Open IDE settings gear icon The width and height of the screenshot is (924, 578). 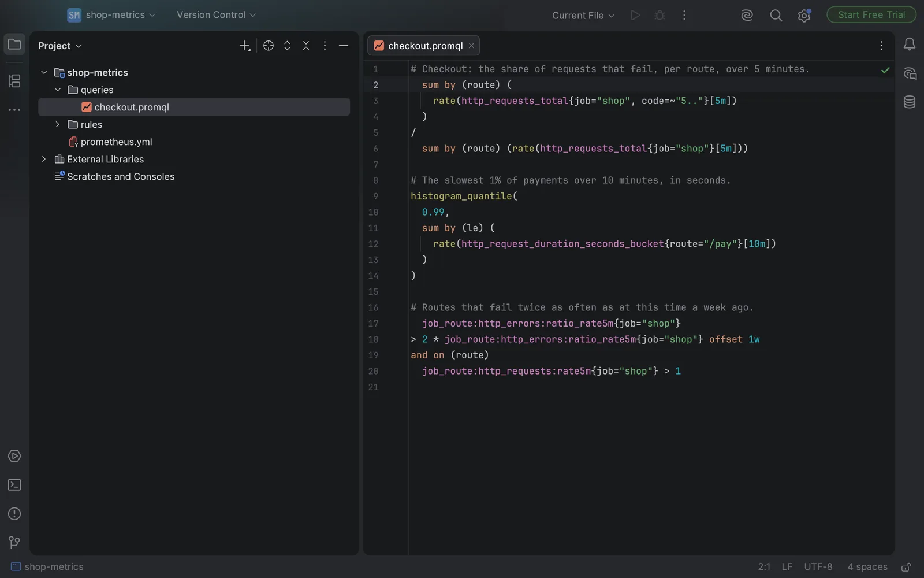(804, 16)
